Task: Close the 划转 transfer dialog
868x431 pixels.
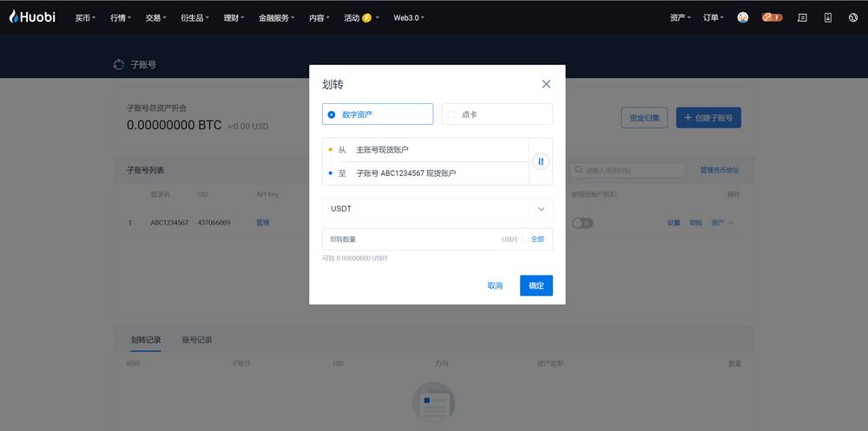Action: coord(546,84)
